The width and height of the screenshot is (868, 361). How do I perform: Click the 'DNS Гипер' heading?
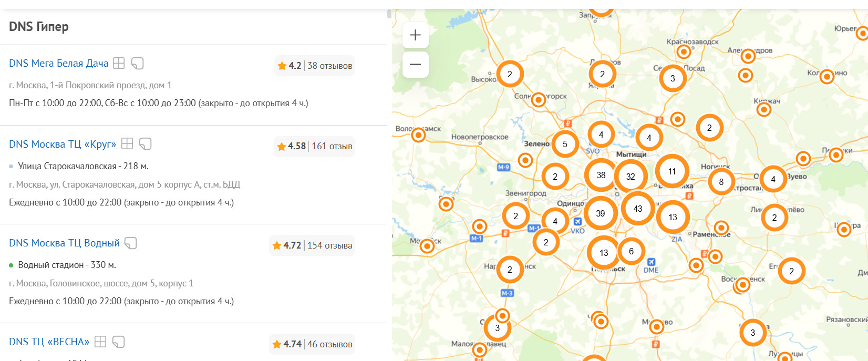click(39, 26)
